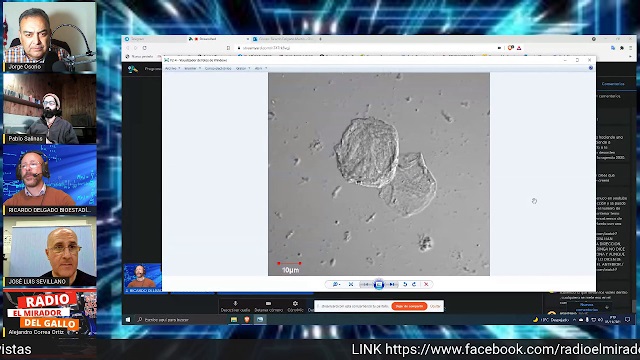Open the Correo electrónico menu item

(x=218, y=69)
